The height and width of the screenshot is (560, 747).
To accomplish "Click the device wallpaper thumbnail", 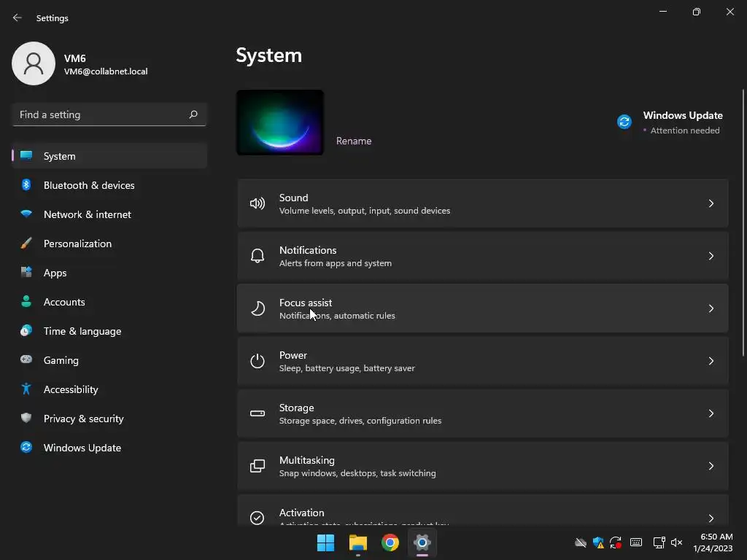I will [x=280, y=122].
